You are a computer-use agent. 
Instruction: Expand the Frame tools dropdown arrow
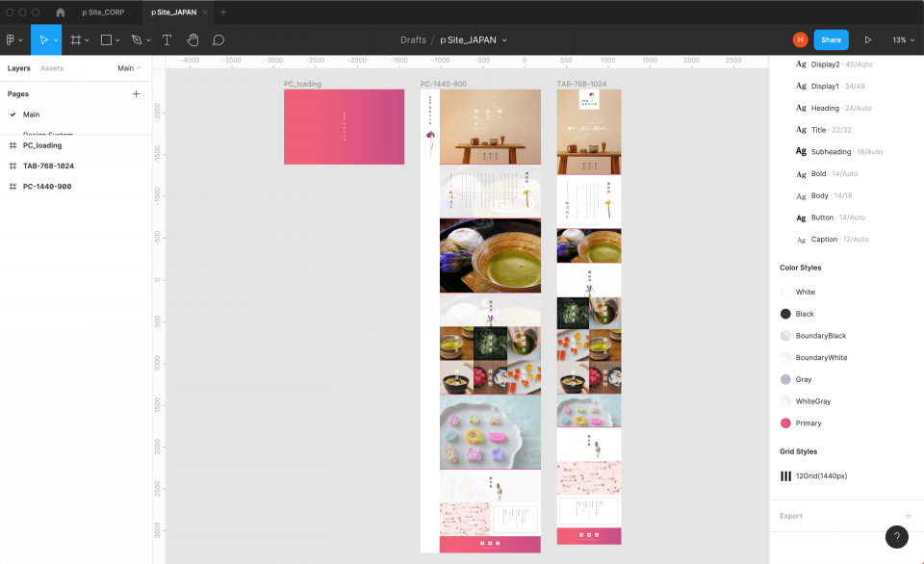tap(87, 40)
